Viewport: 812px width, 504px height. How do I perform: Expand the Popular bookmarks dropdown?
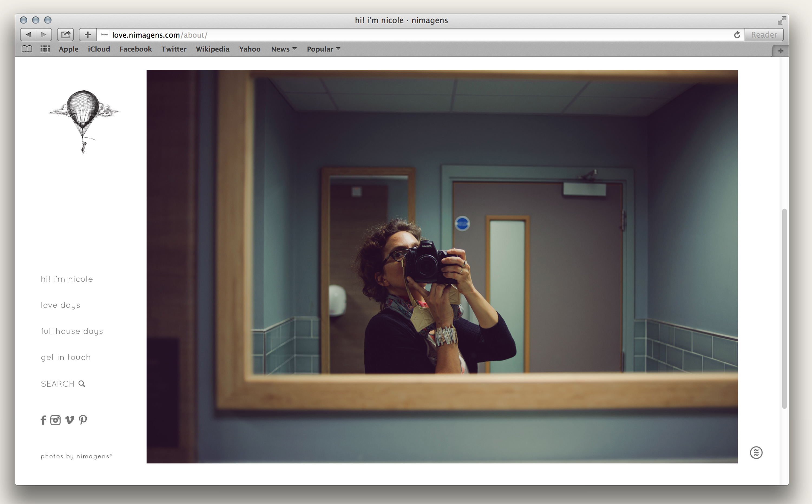(x=323, y=49)
